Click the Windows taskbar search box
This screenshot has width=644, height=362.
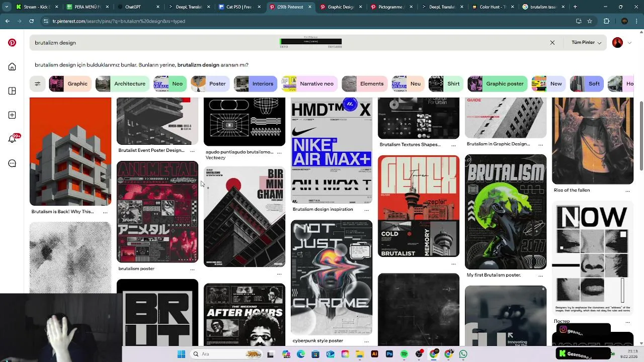pyautogui.click(x=226, y=354)
